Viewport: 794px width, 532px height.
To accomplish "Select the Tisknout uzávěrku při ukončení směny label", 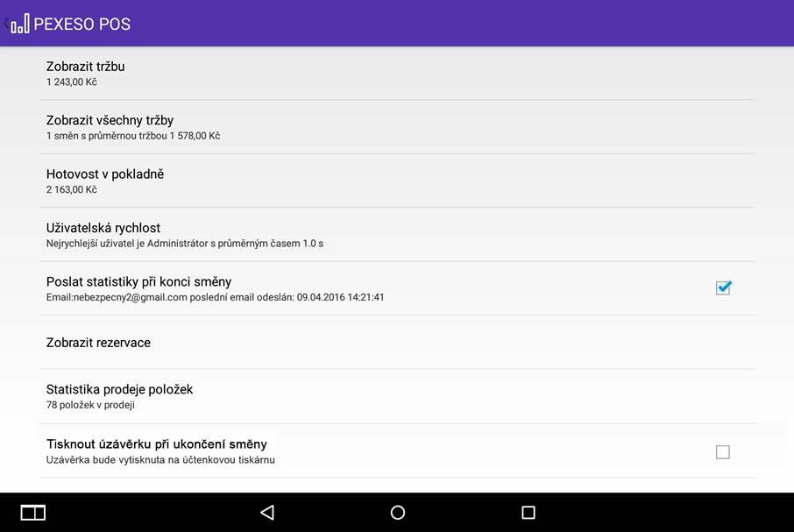I will [x=157, y=444].
